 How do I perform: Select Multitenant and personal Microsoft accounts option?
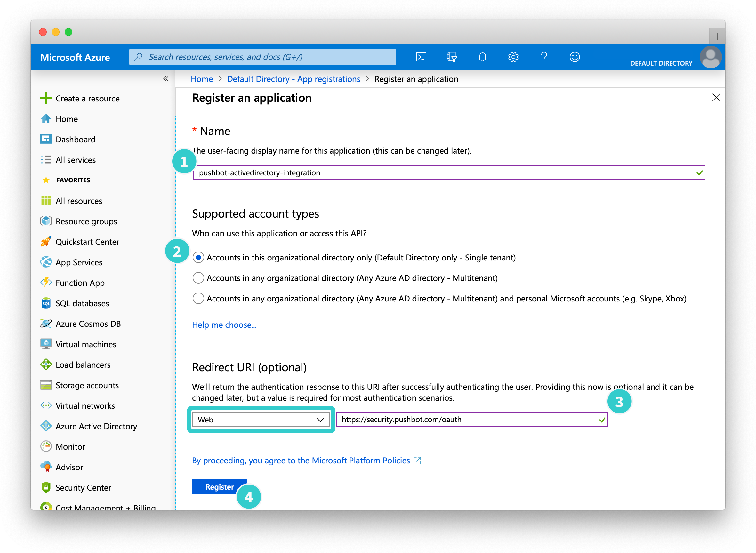point(198,299)
